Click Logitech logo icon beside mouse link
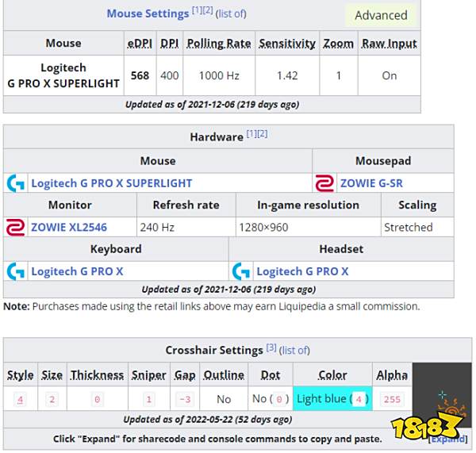The image size is (476, 453). (15, 183)
